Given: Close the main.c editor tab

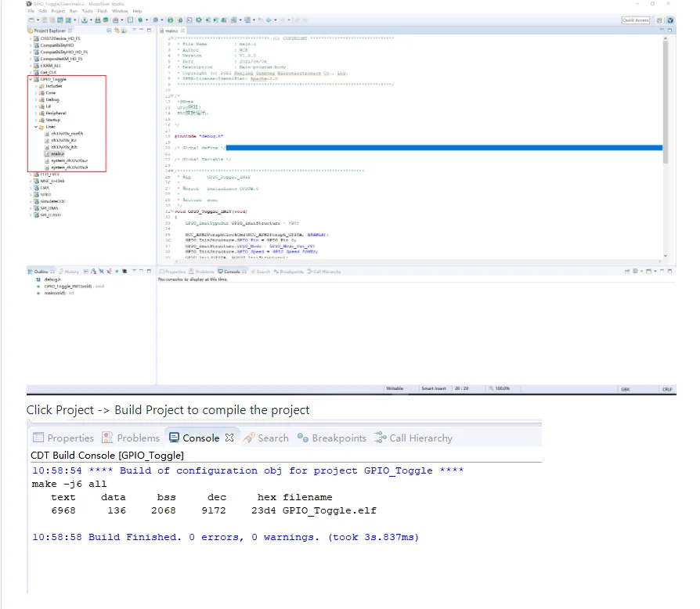Looking at the screenshot, I should click(183, 31).
